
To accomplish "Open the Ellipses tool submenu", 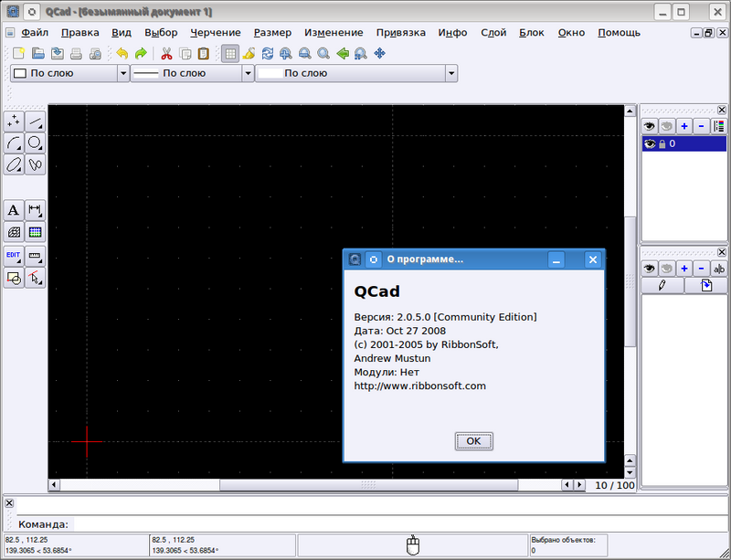I will 14,164.
